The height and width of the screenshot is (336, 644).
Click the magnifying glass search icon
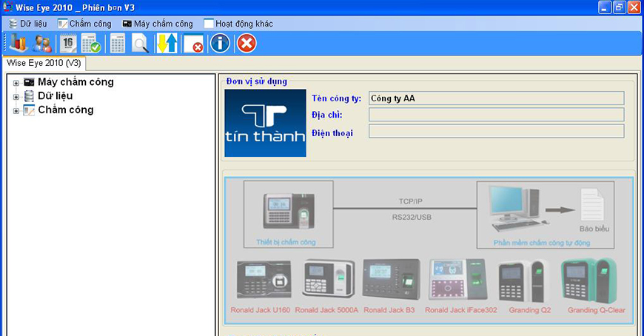point(140,43)
